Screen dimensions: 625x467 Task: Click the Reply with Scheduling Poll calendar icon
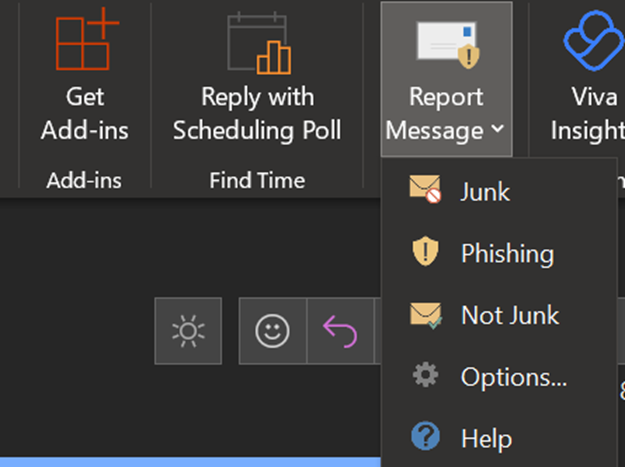tap(259, 43)
